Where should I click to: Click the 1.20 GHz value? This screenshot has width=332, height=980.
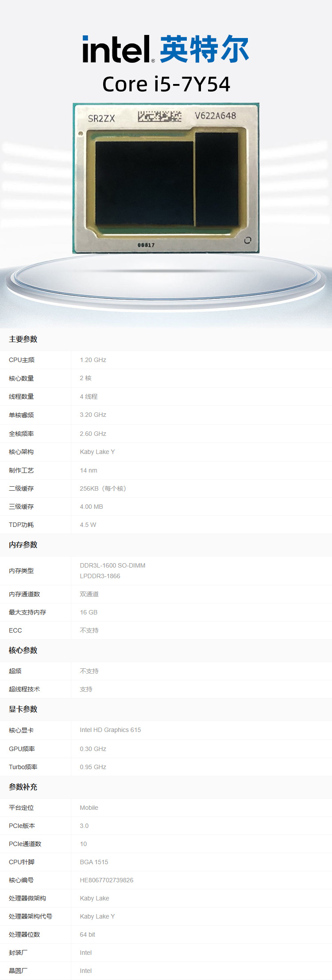click(x=93, y=360)
